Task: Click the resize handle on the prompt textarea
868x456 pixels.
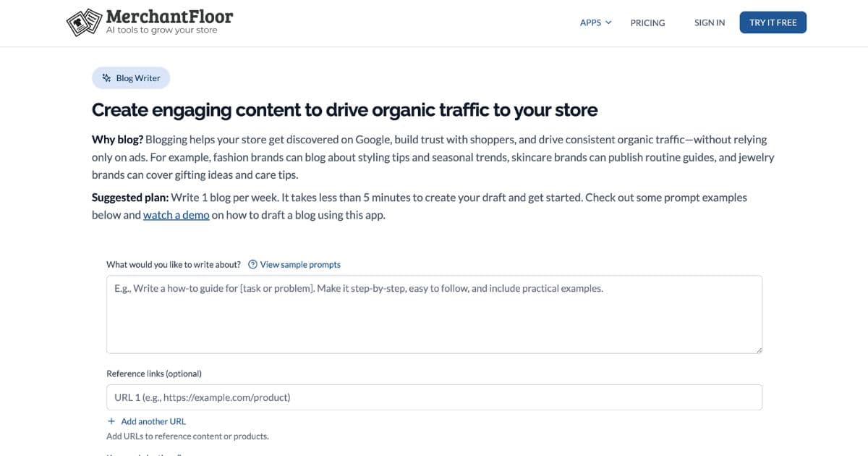Action: click(x=759, y=350)
